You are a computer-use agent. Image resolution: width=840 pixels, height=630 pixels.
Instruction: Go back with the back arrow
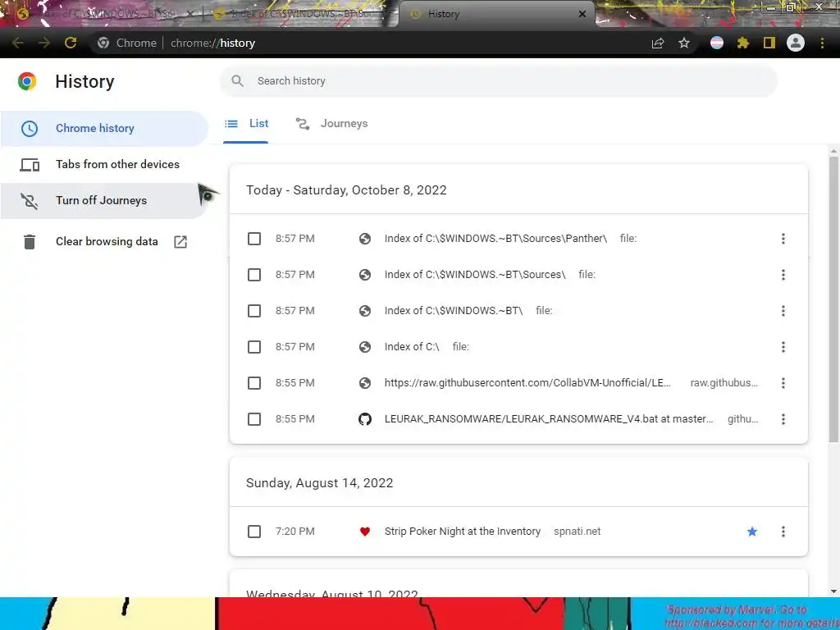click(x=18, y=43)
